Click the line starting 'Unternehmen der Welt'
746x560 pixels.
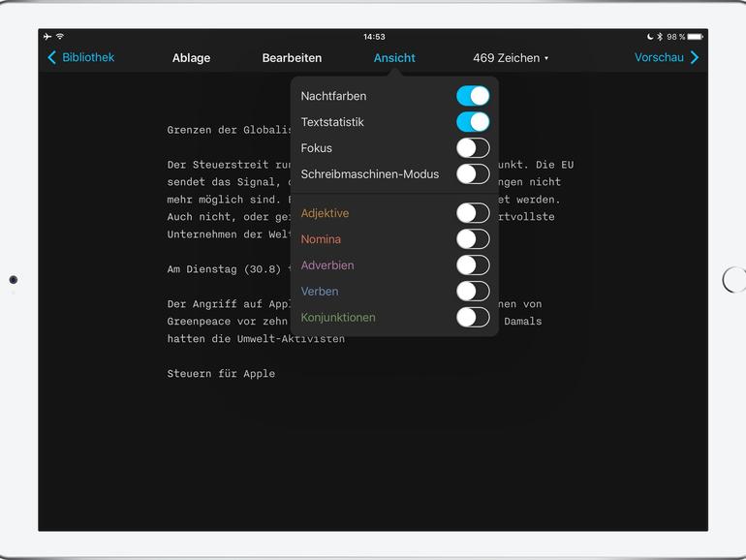click(x=229, y=234)
